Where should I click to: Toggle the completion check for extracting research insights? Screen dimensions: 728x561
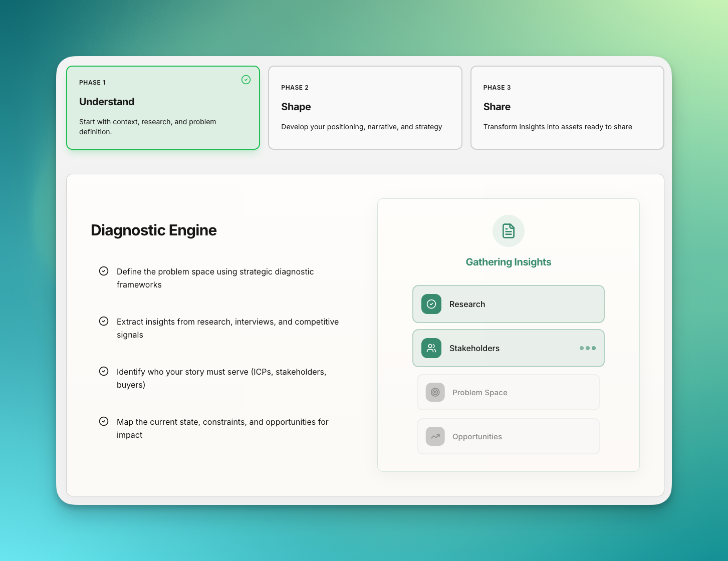[x=104, y=321]
